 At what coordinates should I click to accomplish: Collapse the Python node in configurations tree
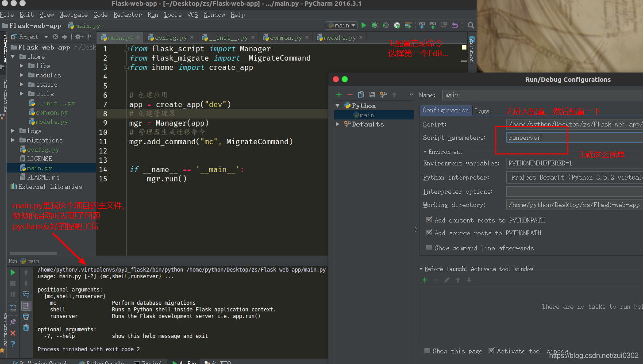tap(338, 106)
